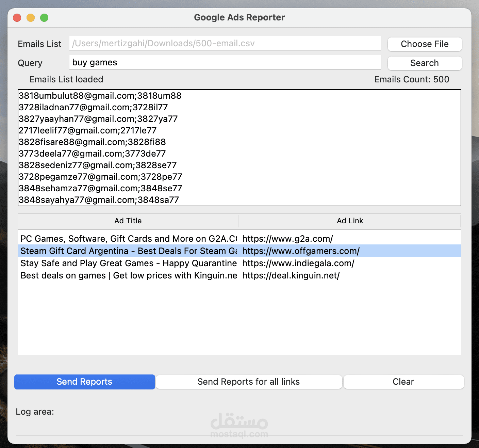The height and width of the screenshot is (448, 479).
Task: Click the Ad Title column header
Action: pos(128,221)
